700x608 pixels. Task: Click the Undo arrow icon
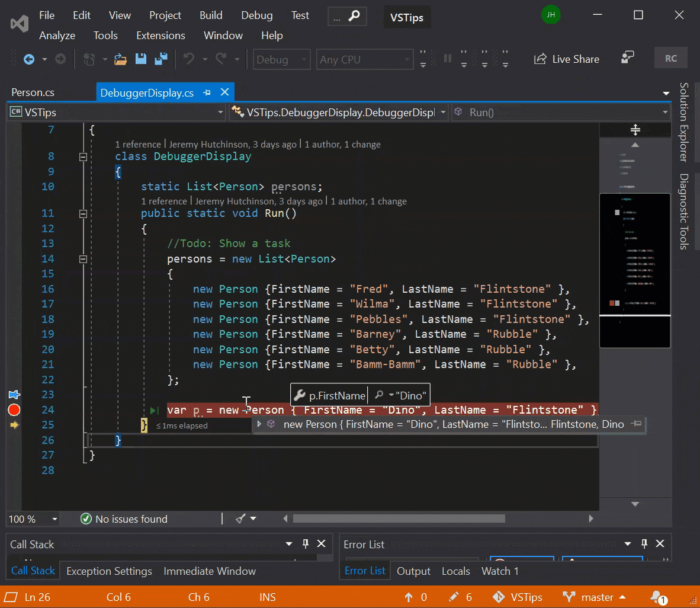(189, 59)
